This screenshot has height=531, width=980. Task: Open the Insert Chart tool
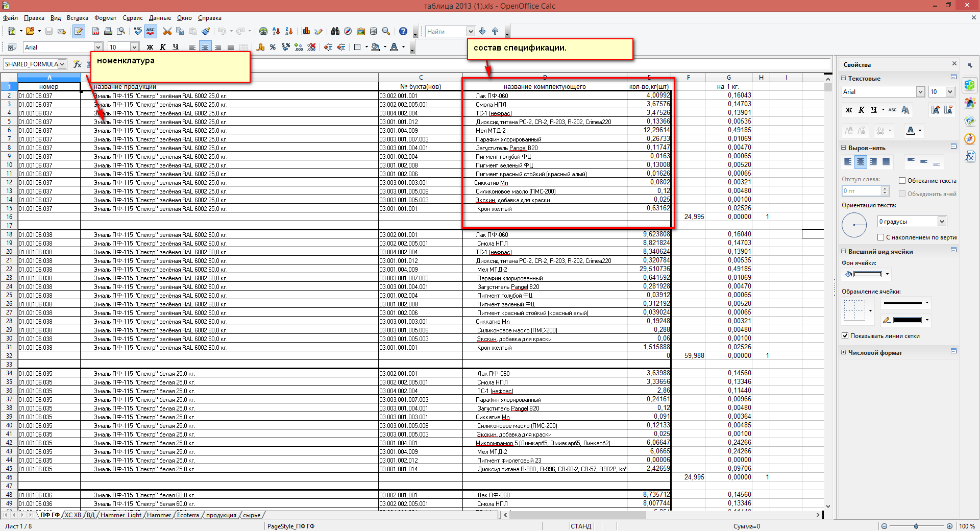306,32
